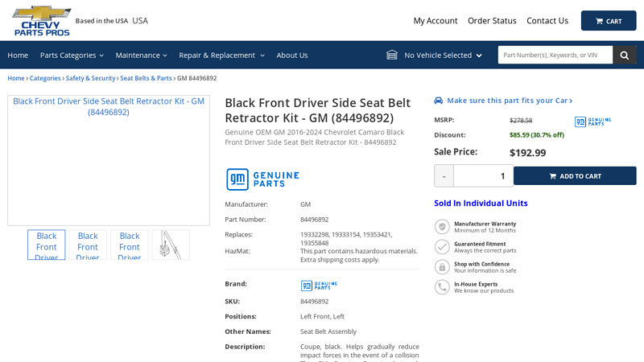Viewport: 644px width, 362px height.
Task: Click the product title heading
Action: [x=318, y=110]
